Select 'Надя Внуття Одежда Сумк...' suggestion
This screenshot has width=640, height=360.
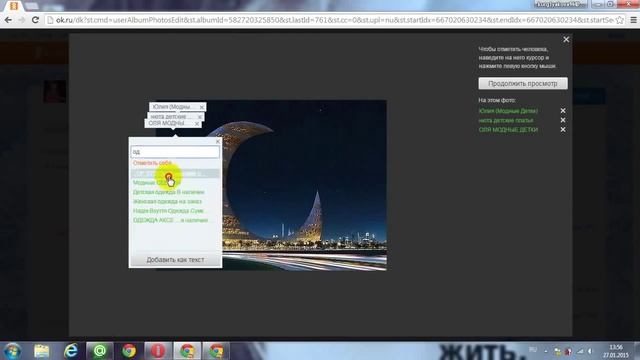click(169, 211)
